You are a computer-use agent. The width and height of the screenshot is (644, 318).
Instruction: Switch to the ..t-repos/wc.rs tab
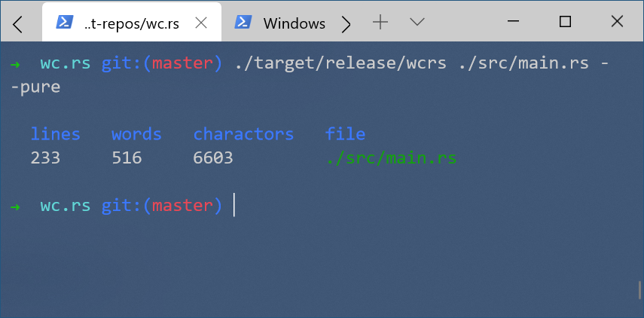(131, 22)
